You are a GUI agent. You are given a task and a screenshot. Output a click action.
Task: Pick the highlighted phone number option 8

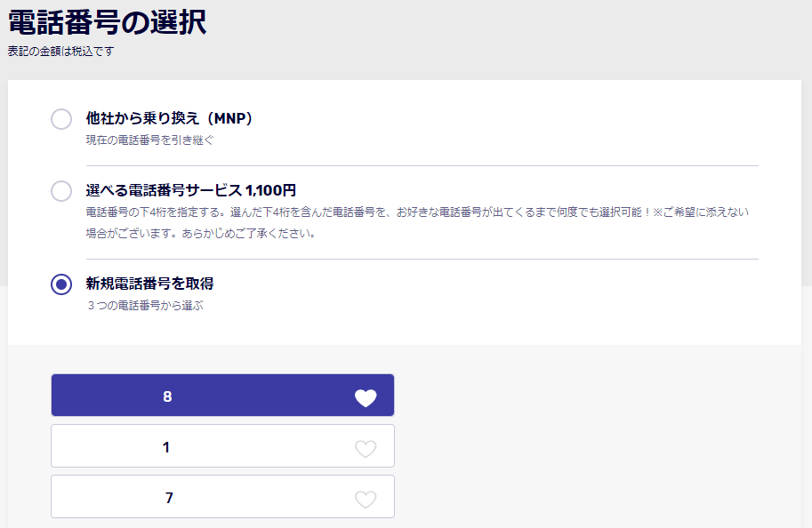pos(222,396)
